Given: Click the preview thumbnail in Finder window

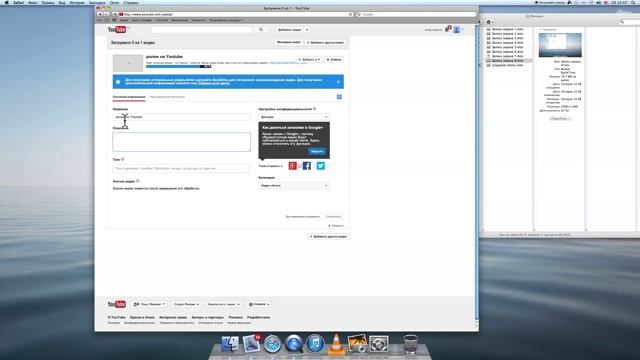Looking at the screenshot, I should pos(560,45).
